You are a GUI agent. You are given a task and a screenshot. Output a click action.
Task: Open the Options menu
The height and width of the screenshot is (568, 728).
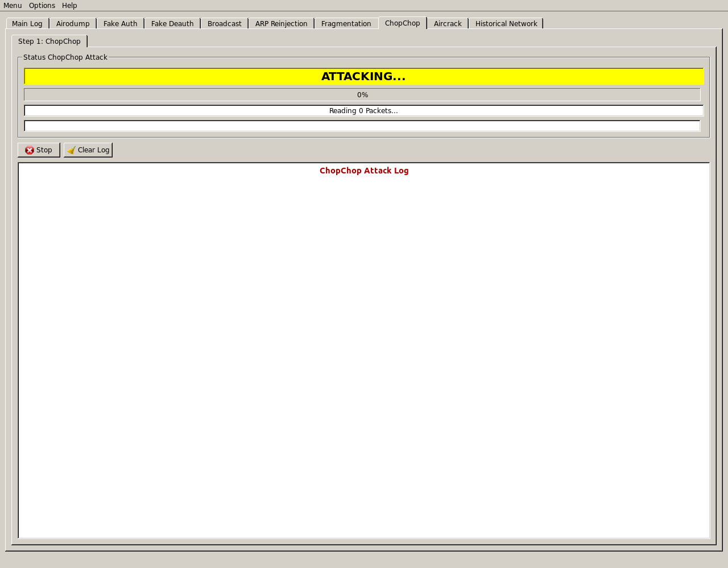point(42,6)
